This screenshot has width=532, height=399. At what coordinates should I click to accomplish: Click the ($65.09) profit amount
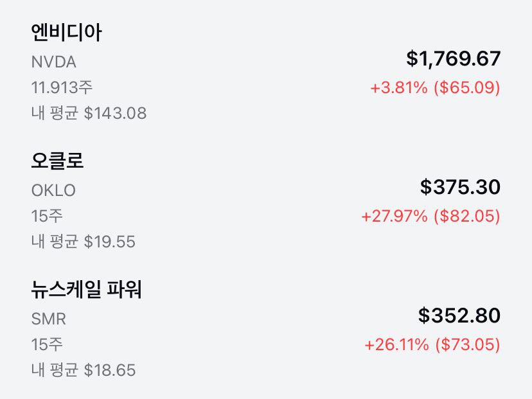click(x=467, y=87)
